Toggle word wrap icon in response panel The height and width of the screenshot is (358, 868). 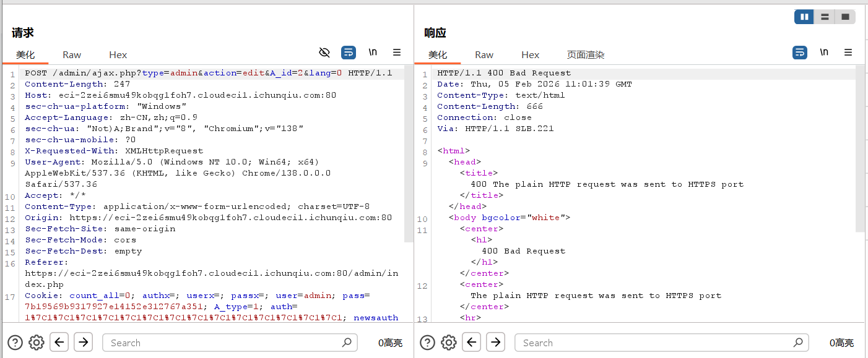(x=800, y=53)
